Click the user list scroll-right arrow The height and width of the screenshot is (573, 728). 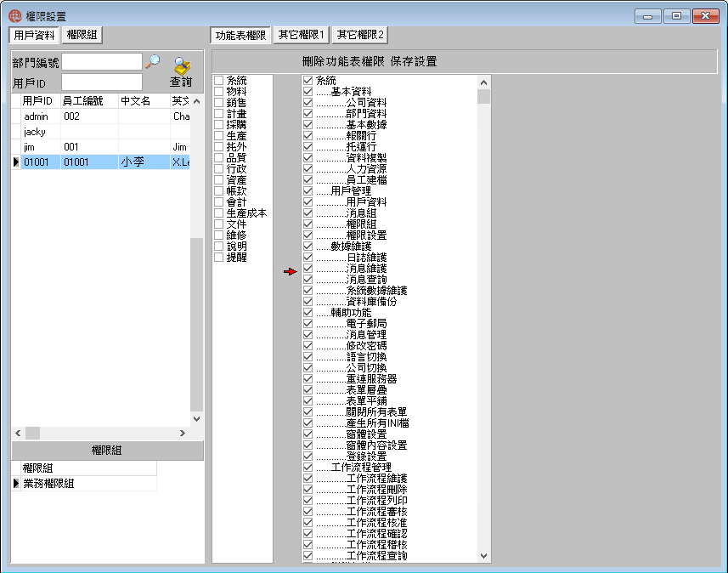(183, 433)
